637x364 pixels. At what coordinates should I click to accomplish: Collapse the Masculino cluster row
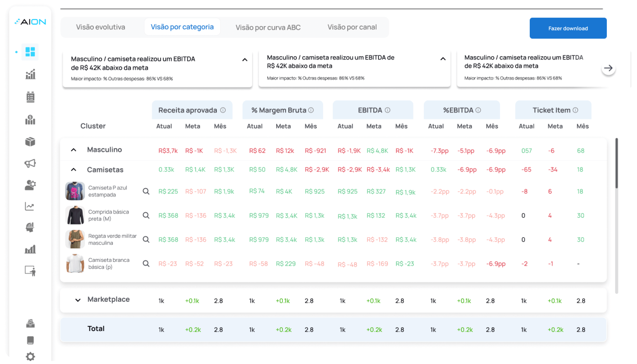74,150
